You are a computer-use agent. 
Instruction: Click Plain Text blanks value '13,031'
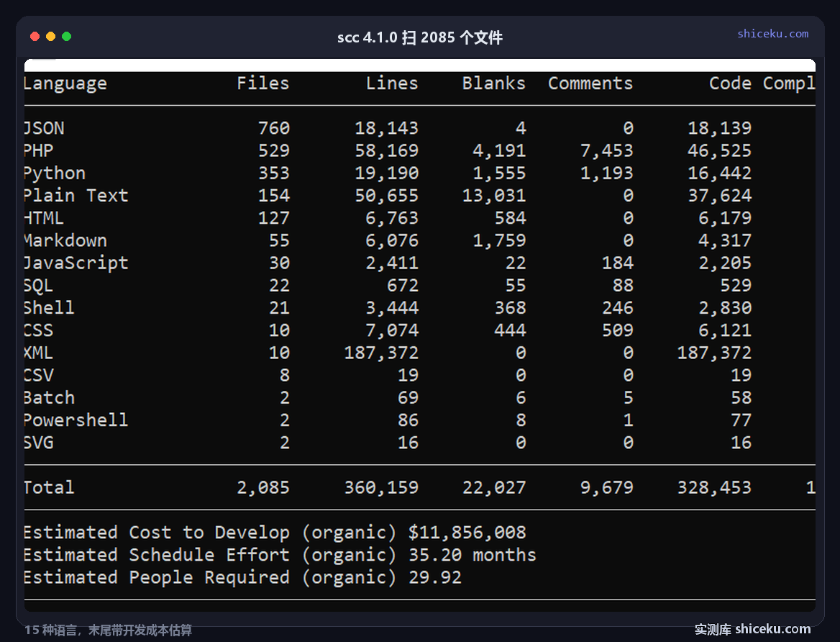tap(494, 196)
